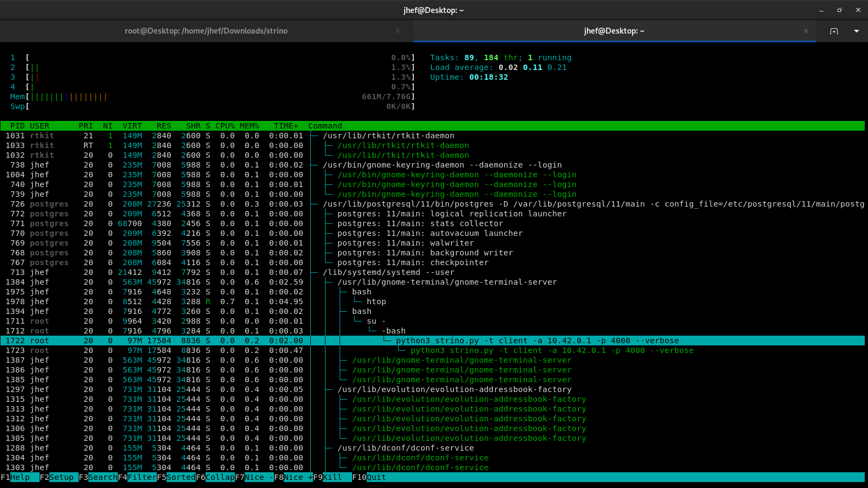
Task: Select systemd --user process row
Action: (432, 272)
